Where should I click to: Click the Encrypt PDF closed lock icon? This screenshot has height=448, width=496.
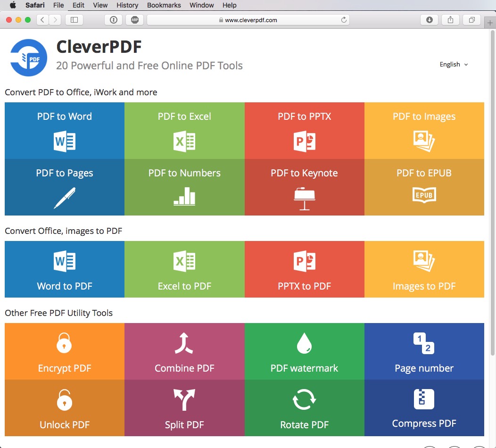point(64,343)
